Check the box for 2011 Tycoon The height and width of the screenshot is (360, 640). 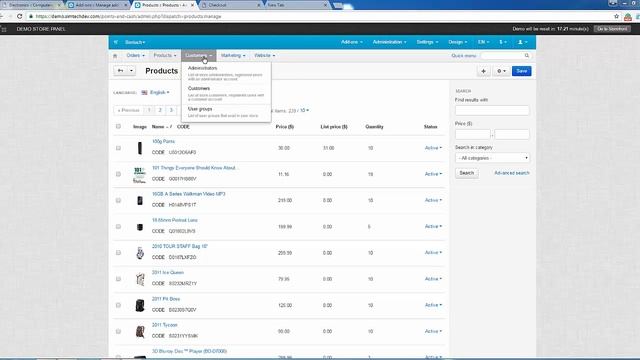tap(118, 331)
